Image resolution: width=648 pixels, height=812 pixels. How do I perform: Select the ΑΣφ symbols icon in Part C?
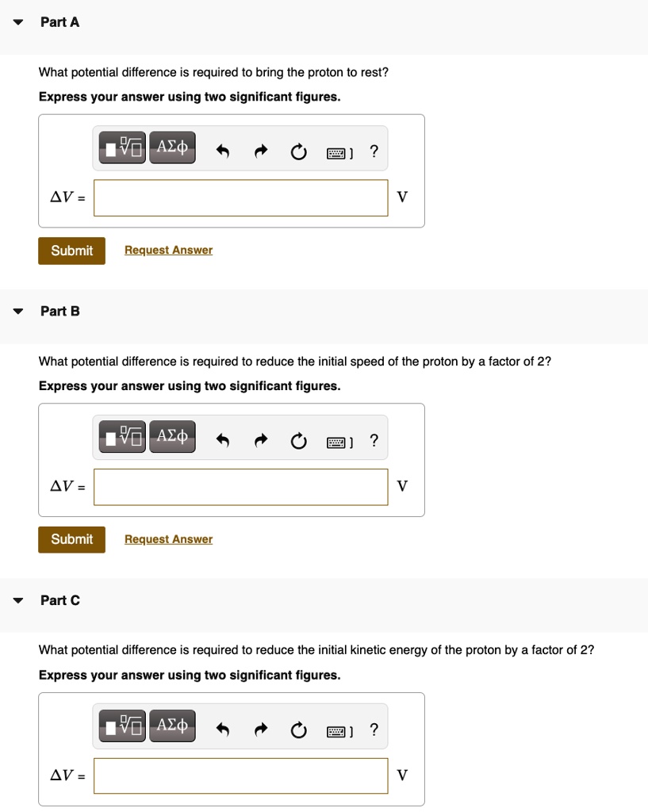click(172, 725)
